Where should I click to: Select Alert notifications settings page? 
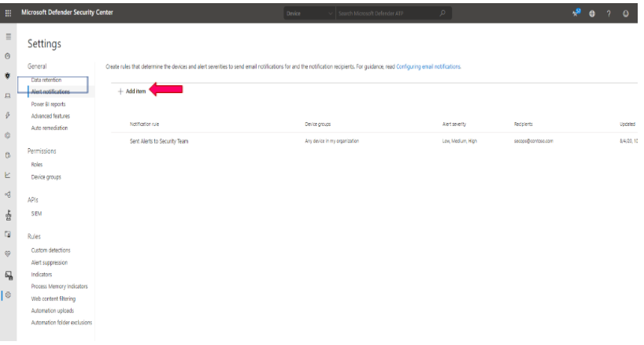(50, 91)
